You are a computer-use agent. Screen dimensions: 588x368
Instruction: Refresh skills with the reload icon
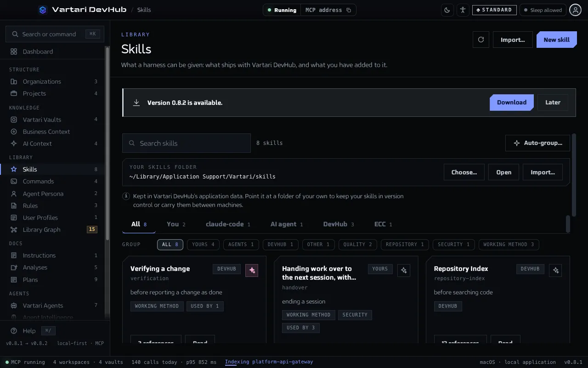(x=481, y=40)
